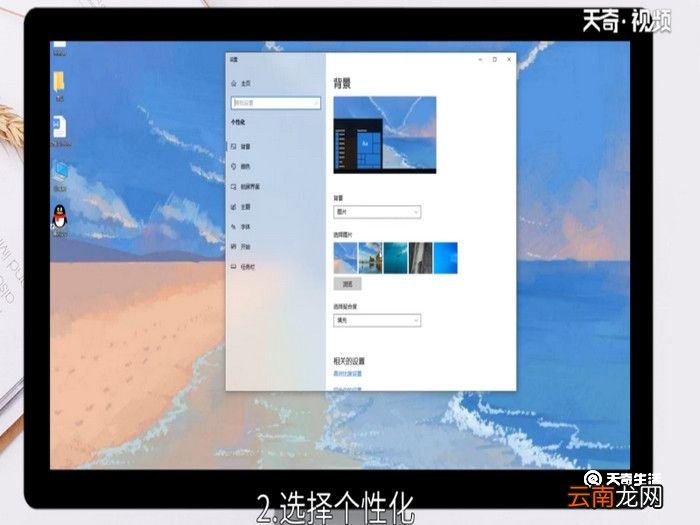Image resolution: width=700 pixels, height=525 pixels.
Task: Select the 背景 background icon in sidebar
Action: pyautogui.click(x=233, y=146)
